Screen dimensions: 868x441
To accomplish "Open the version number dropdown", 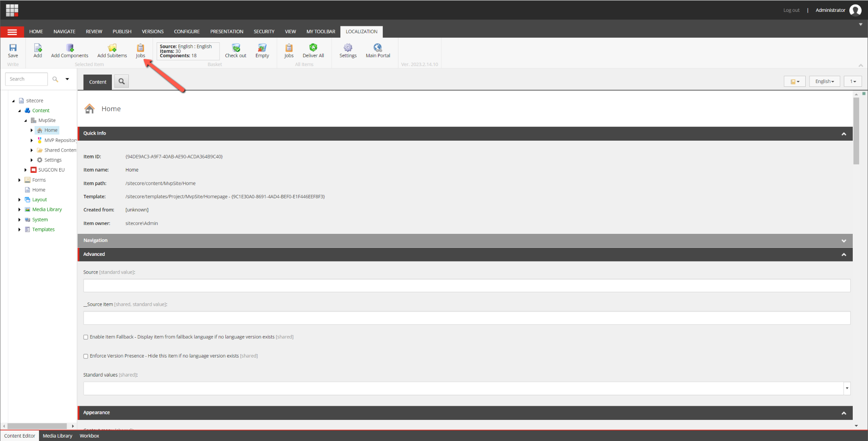I will click(x=853, y=81).
